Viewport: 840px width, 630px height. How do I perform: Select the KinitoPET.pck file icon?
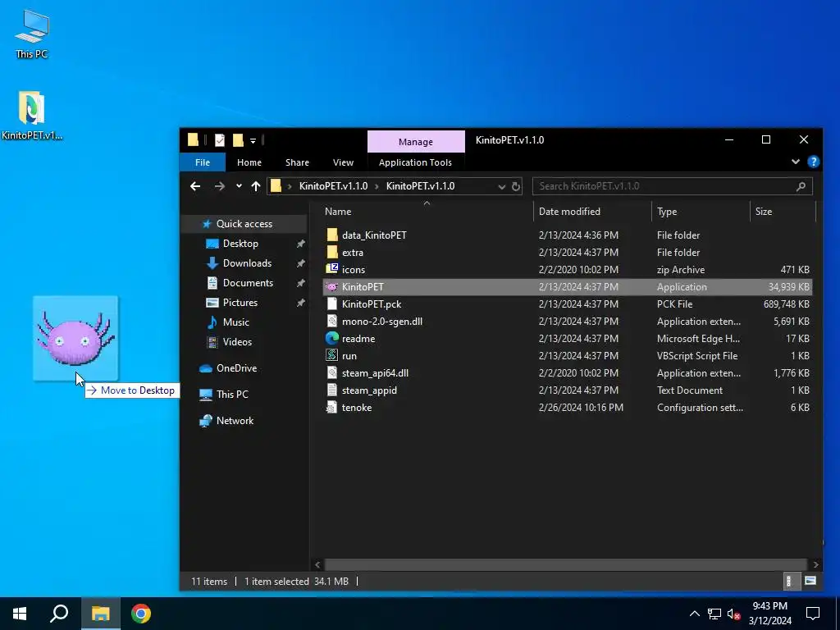coord(332,304)
